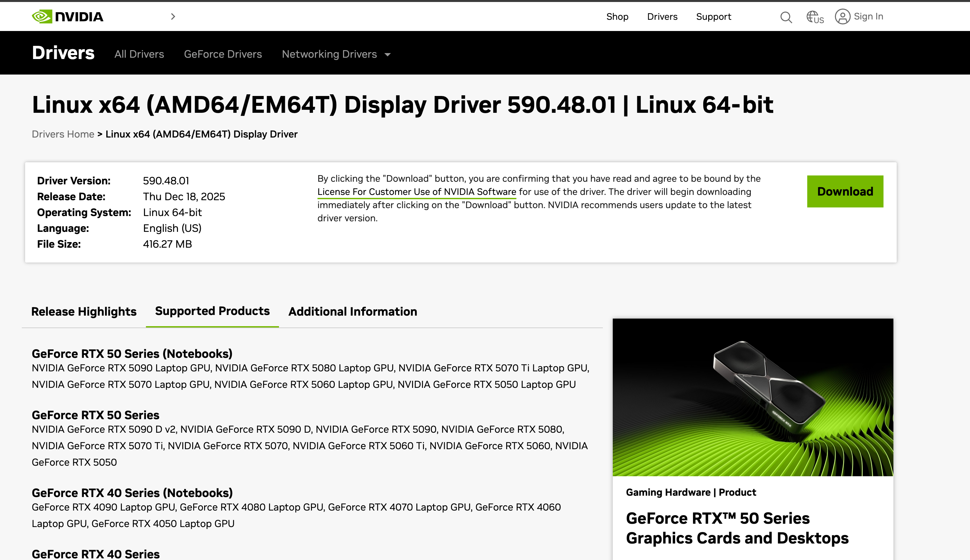Expand Networking Drivers dropdown arrow
The width and height of the screenshot is (970, 560).
coord(388,55)
